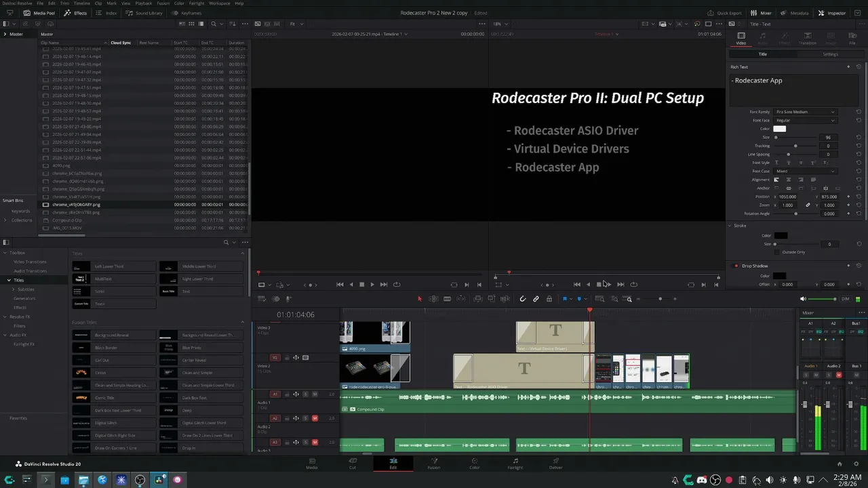Open DaVinci Resolve in Windows taskbar
The width and height of the screenshot is (868, 488).
[159, 480]
